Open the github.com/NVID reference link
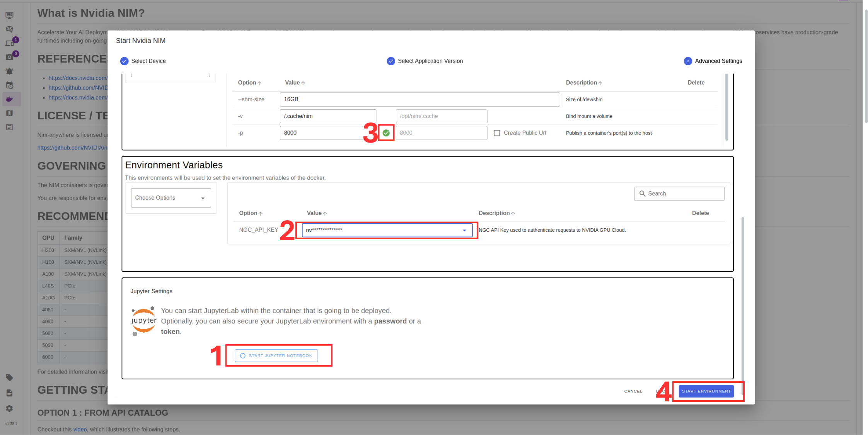 78,88
